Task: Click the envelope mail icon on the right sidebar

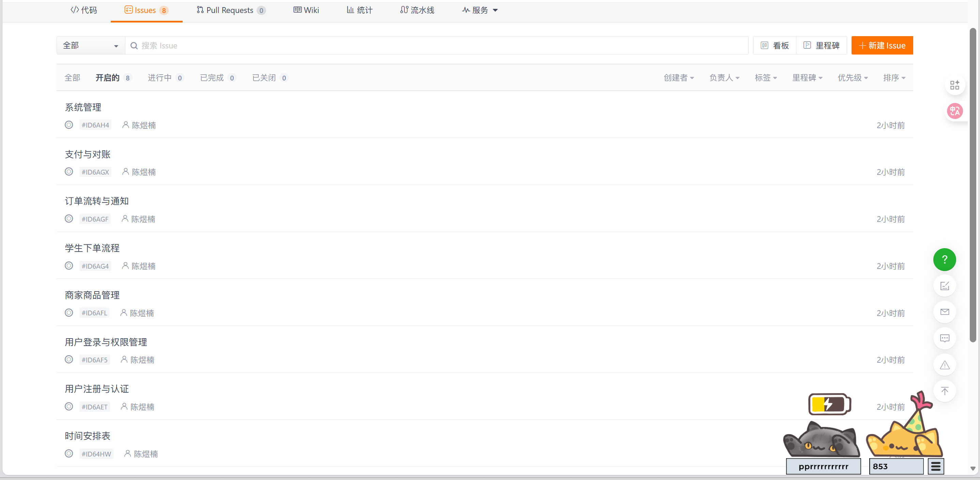Action: [944, 312]
